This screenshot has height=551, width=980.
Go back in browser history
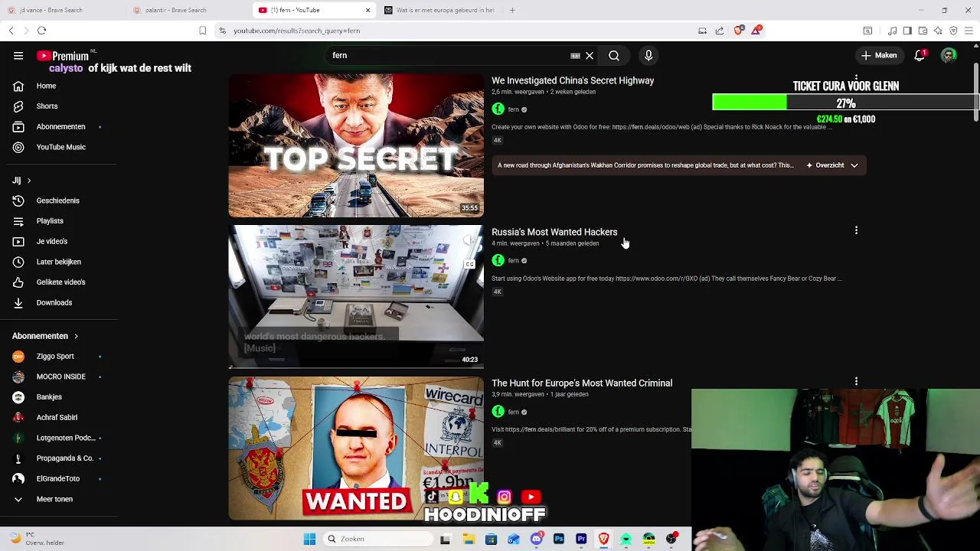[x=11, y=31]
